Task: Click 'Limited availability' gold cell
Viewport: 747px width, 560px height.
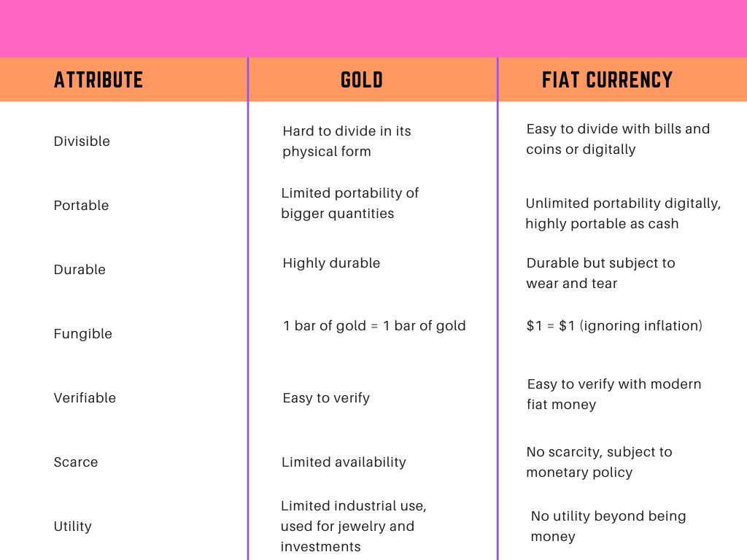Action: (344, 462)
